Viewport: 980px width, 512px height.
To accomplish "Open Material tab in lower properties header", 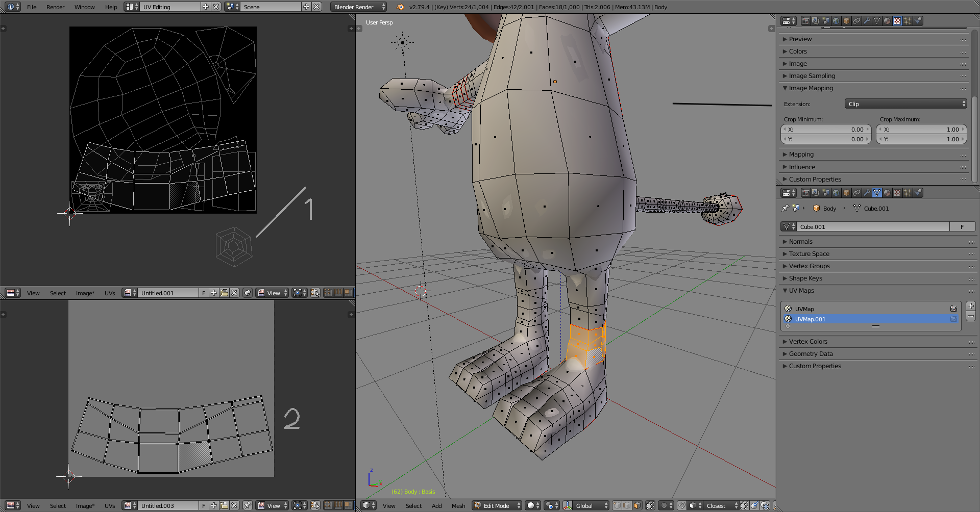I will point(887,193).
